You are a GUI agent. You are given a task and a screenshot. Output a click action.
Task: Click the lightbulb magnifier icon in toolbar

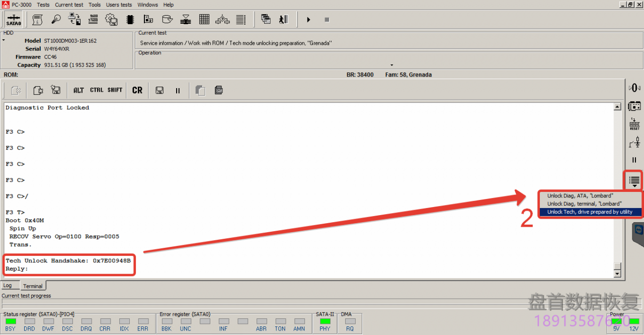click(56, 20)
